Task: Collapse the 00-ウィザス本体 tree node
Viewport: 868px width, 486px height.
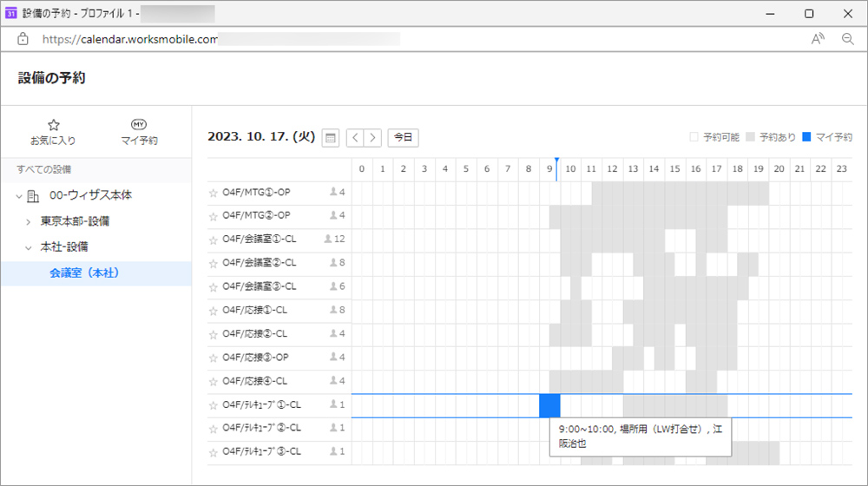Action: click(19, 196)
